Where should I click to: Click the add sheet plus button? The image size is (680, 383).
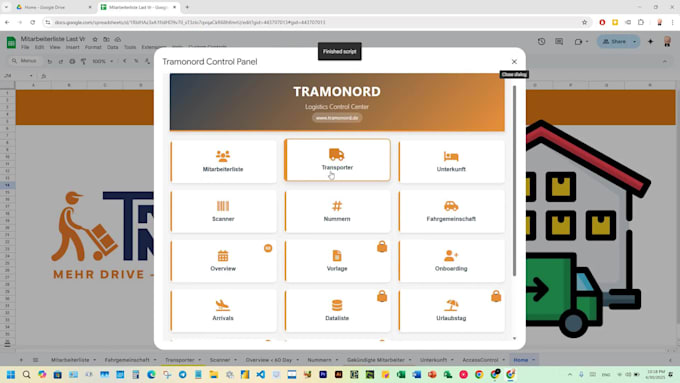(x=21, y=360)
